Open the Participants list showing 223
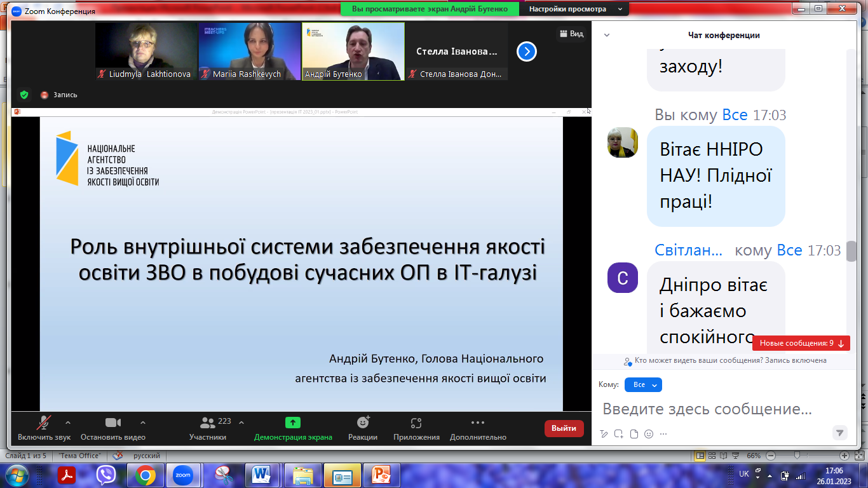Viewport: 868px width, 488px height. 208,423
